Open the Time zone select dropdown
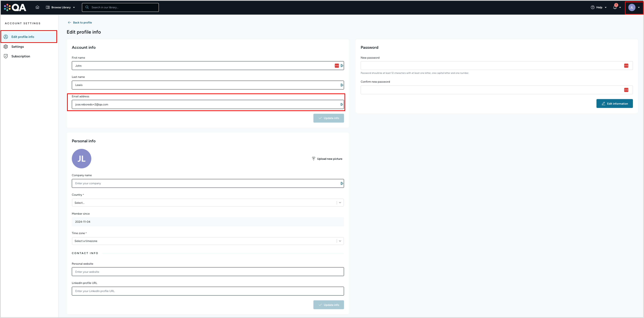Viewport: 644px width, 318px height. 208,241
